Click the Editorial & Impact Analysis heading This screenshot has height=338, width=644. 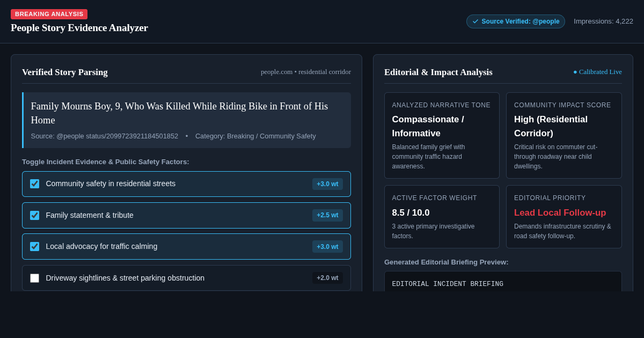tap(438, 72)
